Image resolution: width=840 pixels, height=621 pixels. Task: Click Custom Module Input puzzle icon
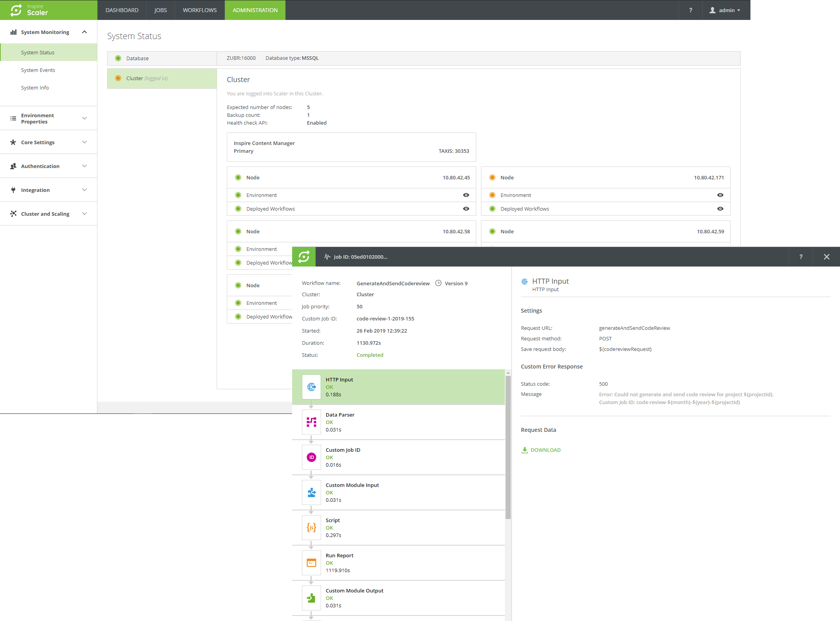pyautogui.click(x=311, y=492)
